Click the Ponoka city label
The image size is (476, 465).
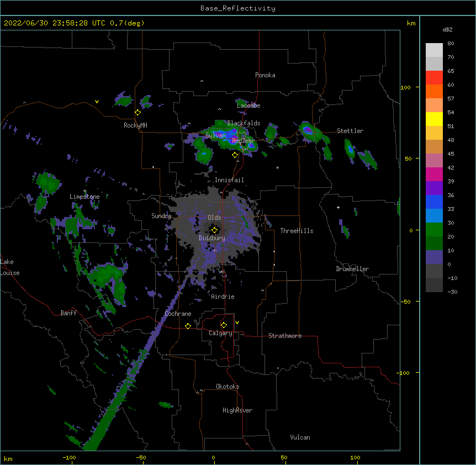[265, 75]
